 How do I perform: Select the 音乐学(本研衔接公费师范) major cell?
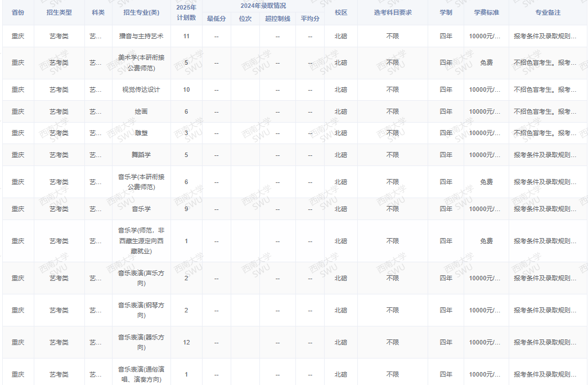tap(141, 182)
